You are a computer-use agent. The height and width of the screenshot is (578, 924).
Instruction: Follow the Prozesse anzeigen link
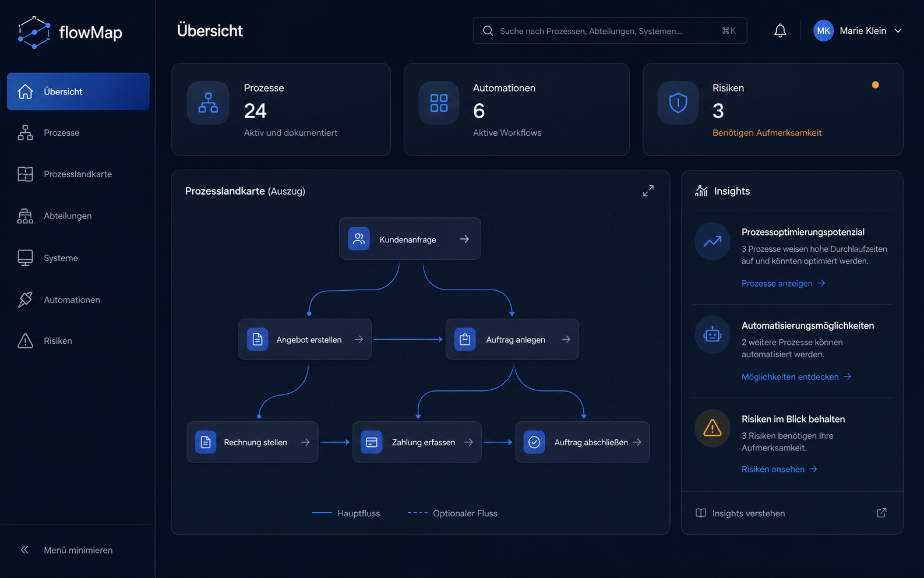coord(784,283)
